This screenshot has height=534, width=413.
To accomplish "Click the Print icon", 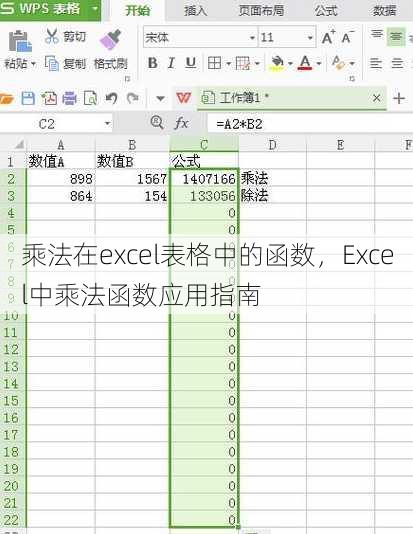I will (69, 98).
